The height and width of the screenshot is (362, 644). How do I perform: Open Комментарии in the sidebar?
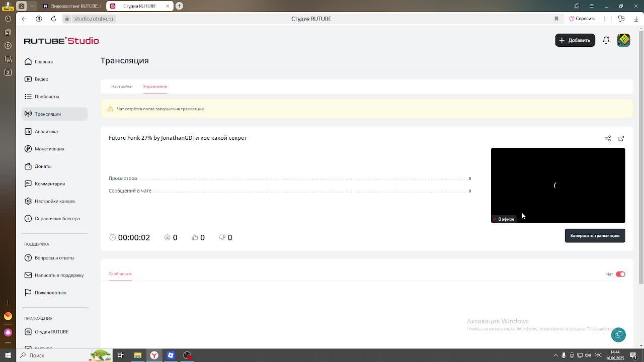[54, 184]
